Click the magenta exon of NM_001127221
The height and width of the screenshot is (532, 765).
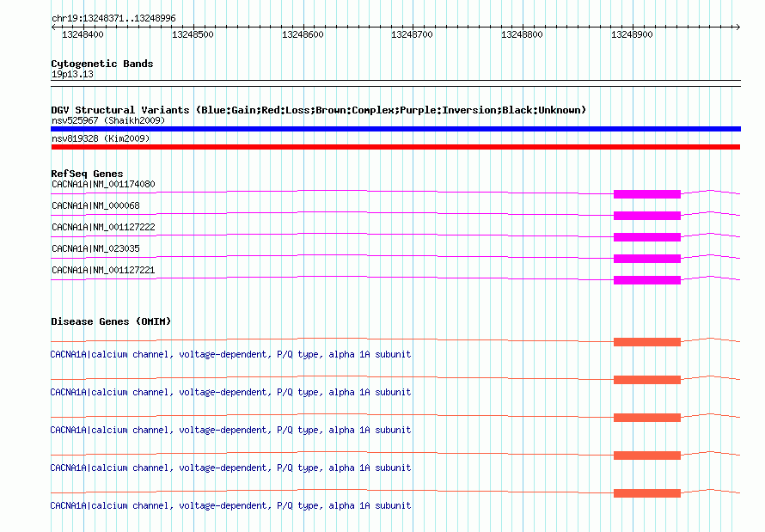click(x=647, y=280)
